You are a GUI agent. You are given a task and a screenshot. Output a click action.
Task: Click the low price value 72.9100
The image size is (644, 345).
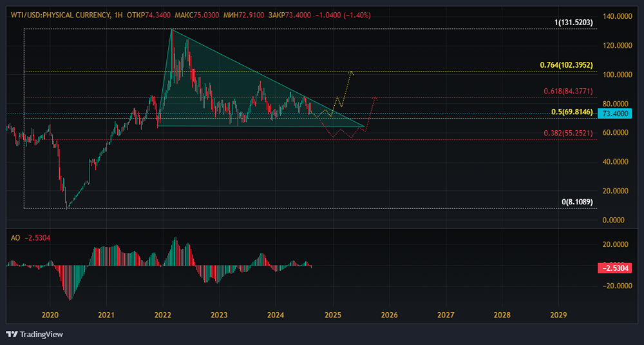[251, 15]
